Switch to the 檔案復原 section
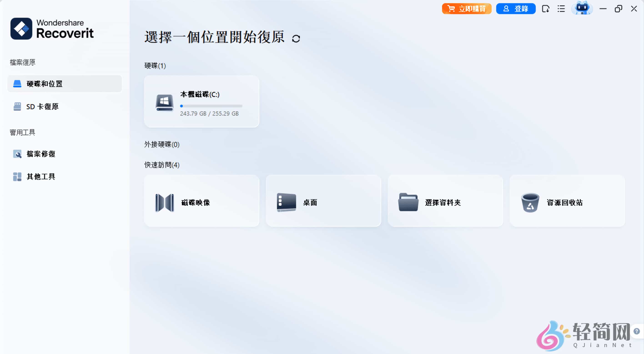Screen dimensions: 644x354 click(x=23, y=62)
